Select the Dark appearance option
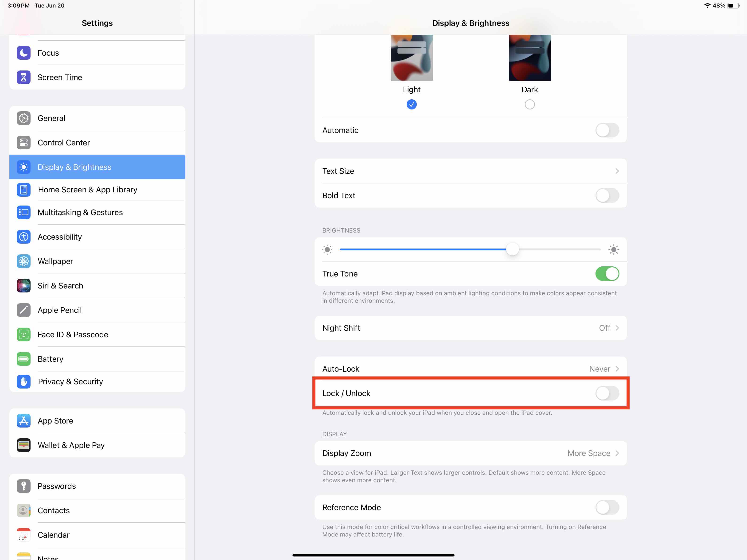747x560 pixels. pyautogui.click(x=529, y=104)
